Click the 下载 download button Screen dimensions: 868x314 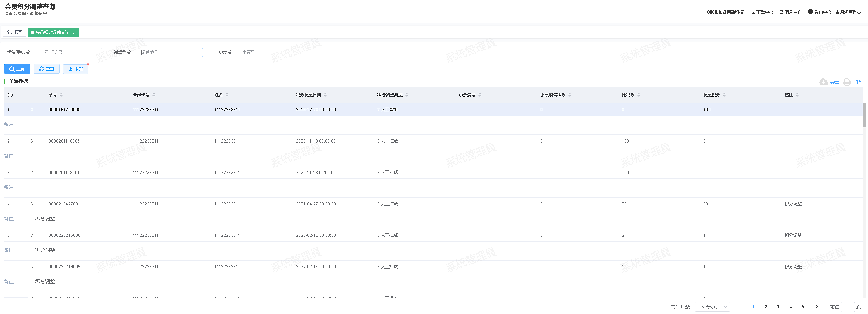[x=76, y=69]
